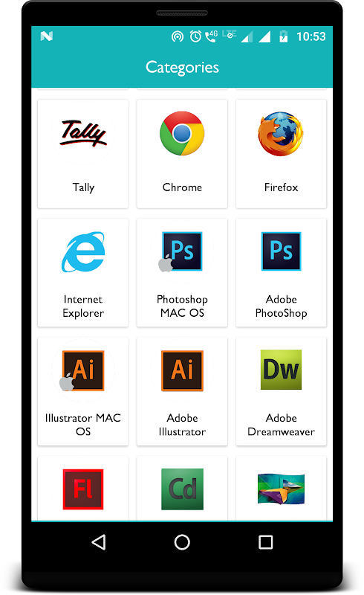Select the Flash Fl icon
Image resolution: width=364 pixels, height=595 pixels.
pos(83,489)
